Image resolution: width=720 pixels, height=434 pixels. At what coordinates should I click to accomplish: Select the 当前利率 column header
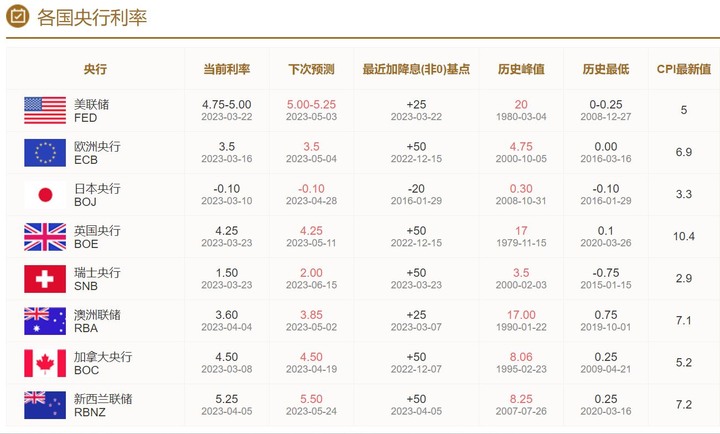click(x=227, y=69)
